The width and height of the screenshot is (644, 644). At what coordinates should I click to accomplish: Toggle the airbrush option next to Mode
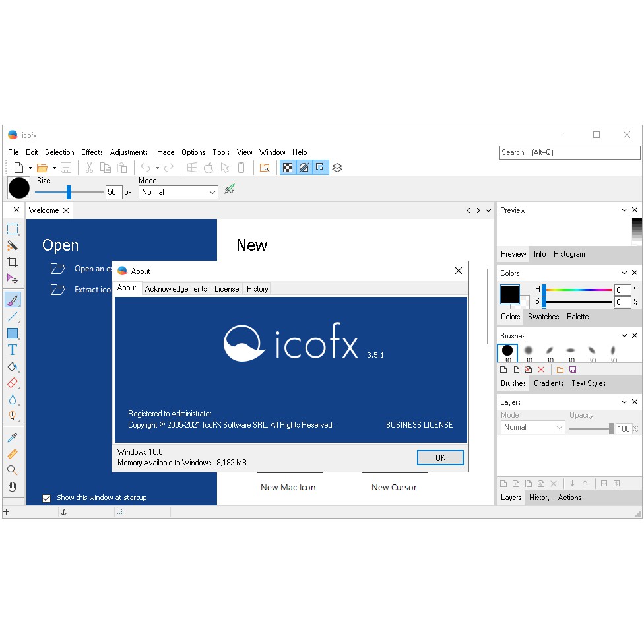tap(229, 190)
